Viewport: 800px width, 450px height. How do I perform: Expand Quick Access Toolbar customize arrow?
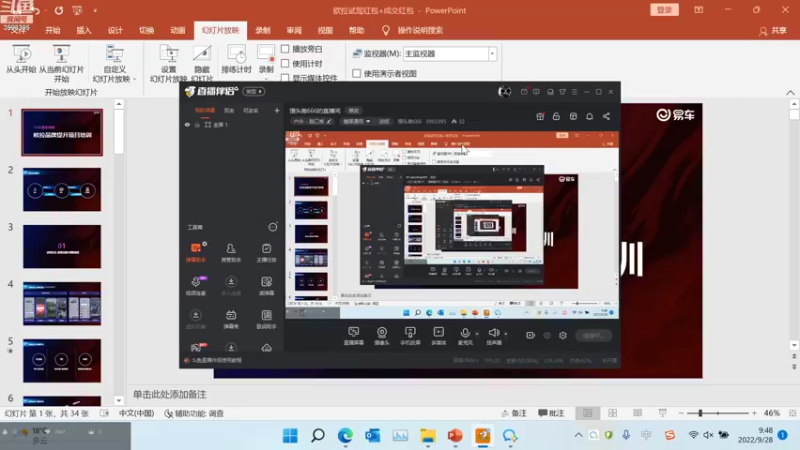pos(95,10)
